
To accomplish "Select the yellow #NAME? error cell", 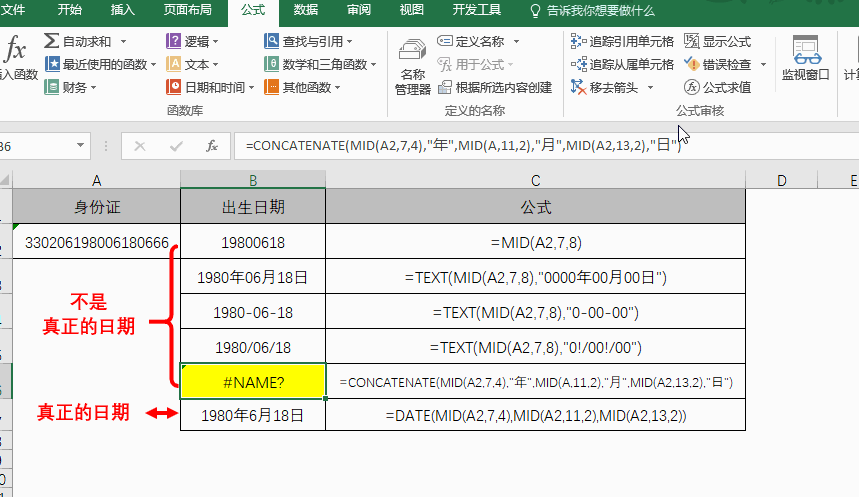I will (x=252, y=381).
